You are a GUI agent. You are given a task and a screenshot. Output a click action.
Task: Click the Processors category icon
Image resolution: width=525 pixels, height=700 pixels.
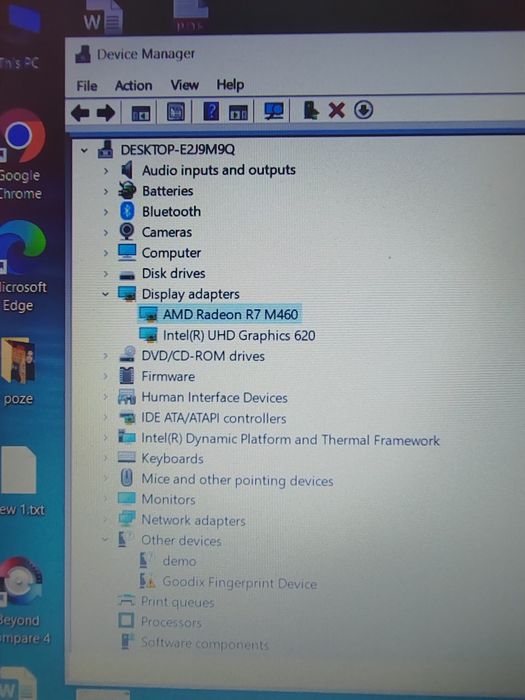(126, 621)
